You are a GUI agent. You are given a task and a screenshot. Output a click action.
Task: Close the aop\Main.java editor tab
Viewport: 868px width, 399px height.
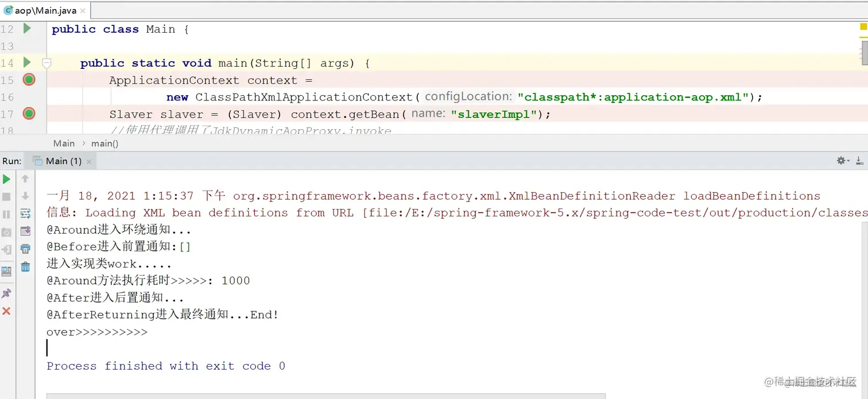(x=84, y=11)
